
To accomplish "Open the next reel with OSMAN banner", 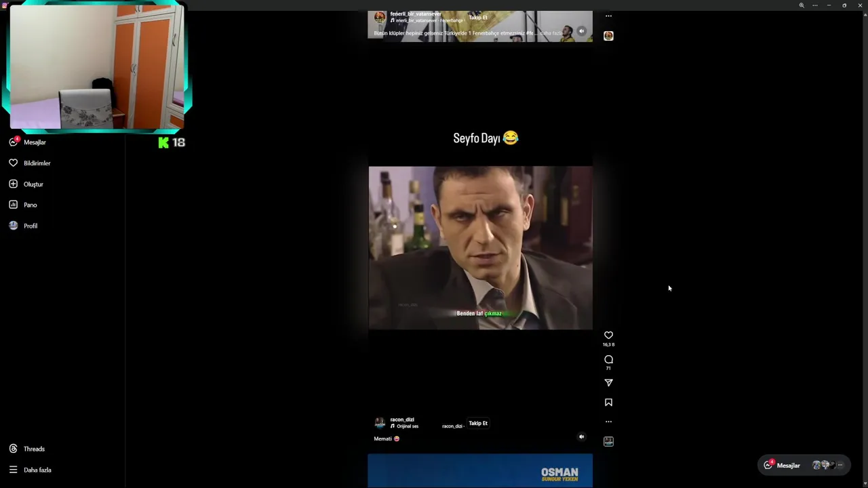I will [480, 470].
